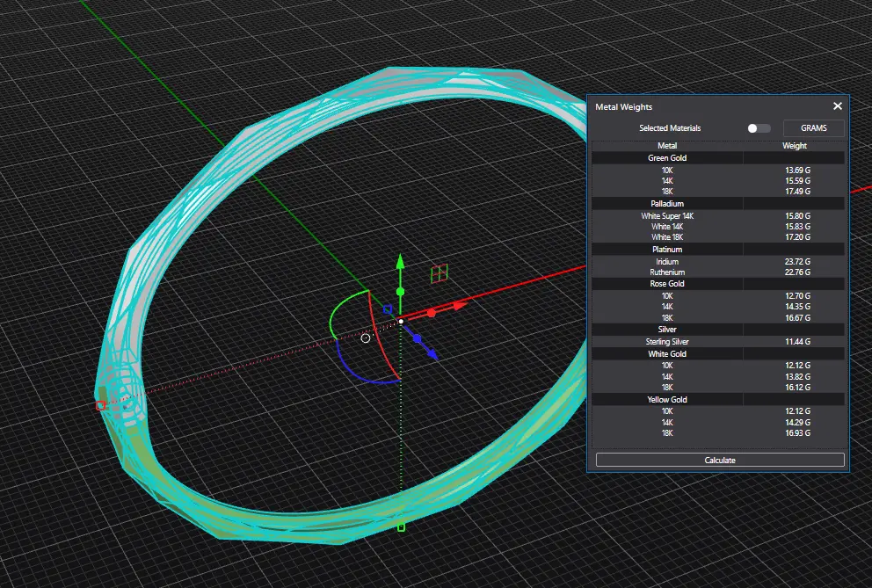This screenshot has height=588, width=872.
Task: Click the red scale sphere on gizmo
Action: point(431,313)
